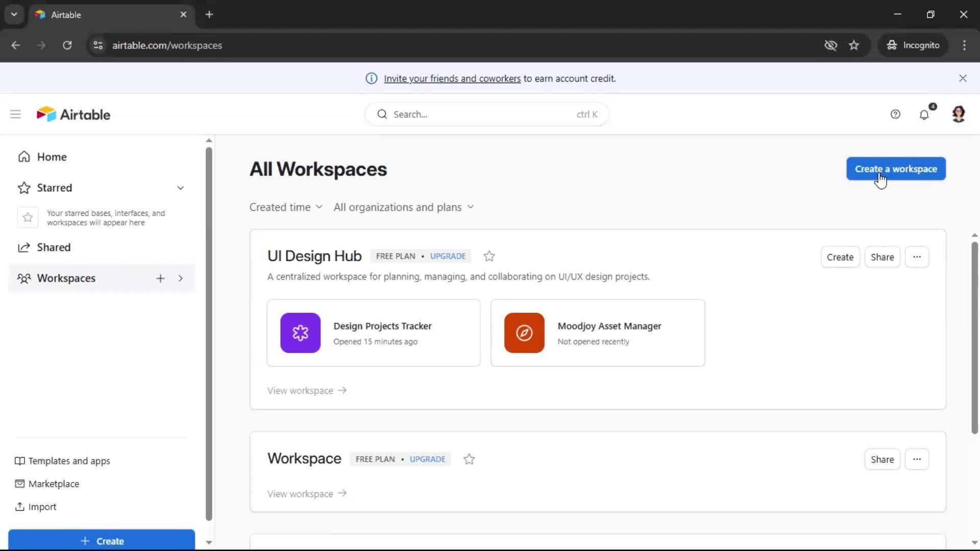Open the Moodjoy Asset Manager orange base icon
The image size is (980, 551).
tap(524, 333)
